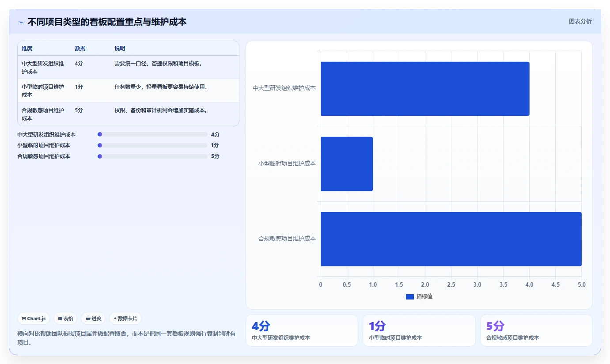
Task: Click the footer note starting with 横向对比帮助团队
Action: coord(126,338)
